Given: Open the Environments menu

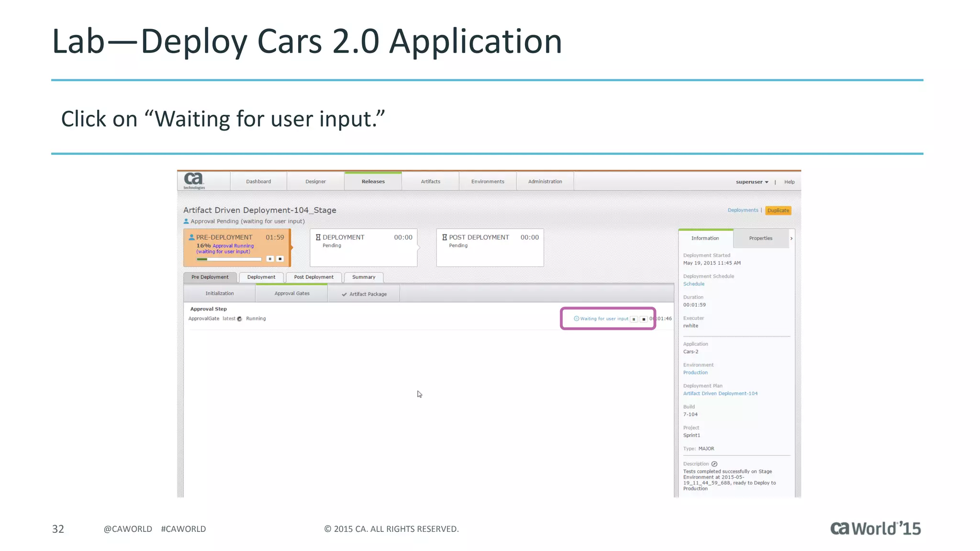Looking at the screenshot, I should 488,181.
